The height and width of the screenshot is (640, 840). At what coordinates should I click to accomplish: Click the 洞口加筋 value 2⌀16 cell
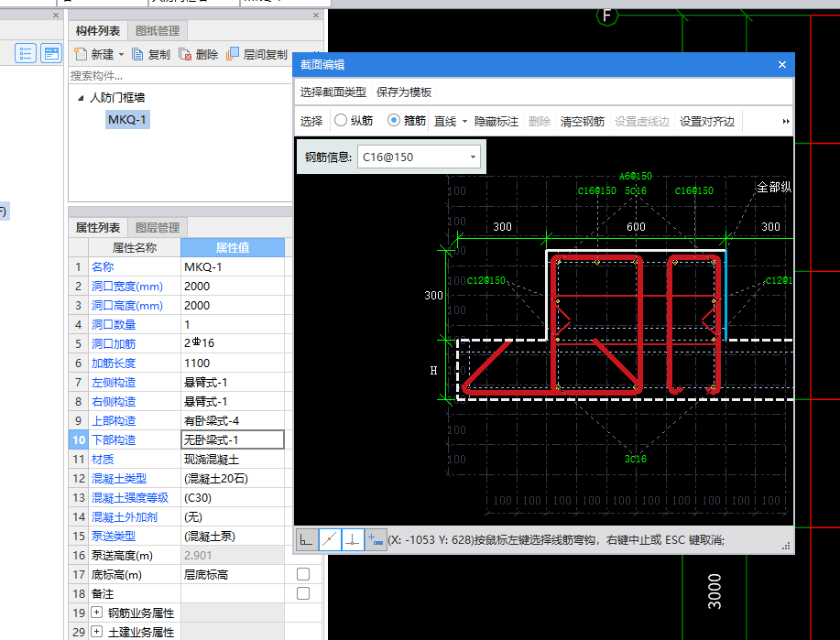[x=233, y=343]
